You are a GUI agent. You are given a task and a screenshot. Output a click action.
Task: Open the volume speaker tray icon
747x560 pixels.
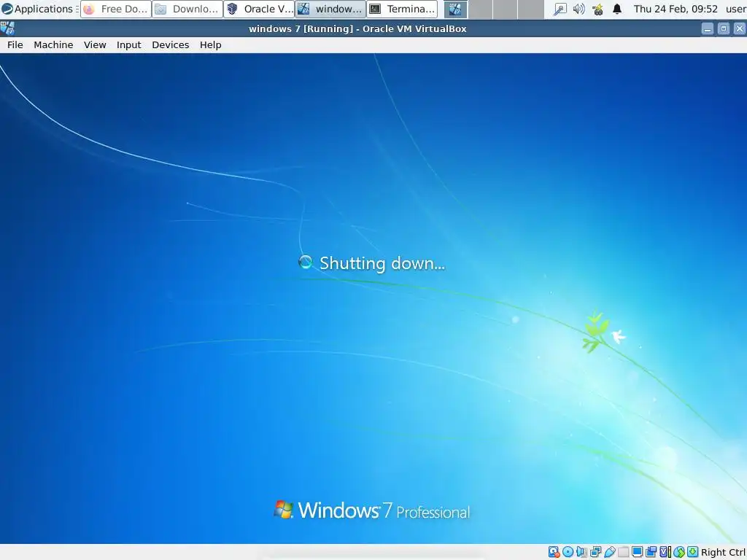(578, 9)
